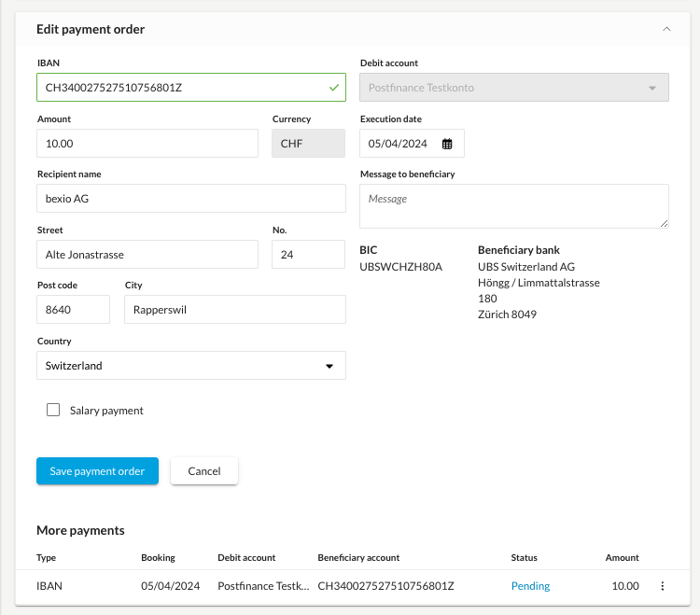Click the BIC value UBSWCHZH80A
The height and width of the screenshot is (615, 700).
(x=401, y=267)
